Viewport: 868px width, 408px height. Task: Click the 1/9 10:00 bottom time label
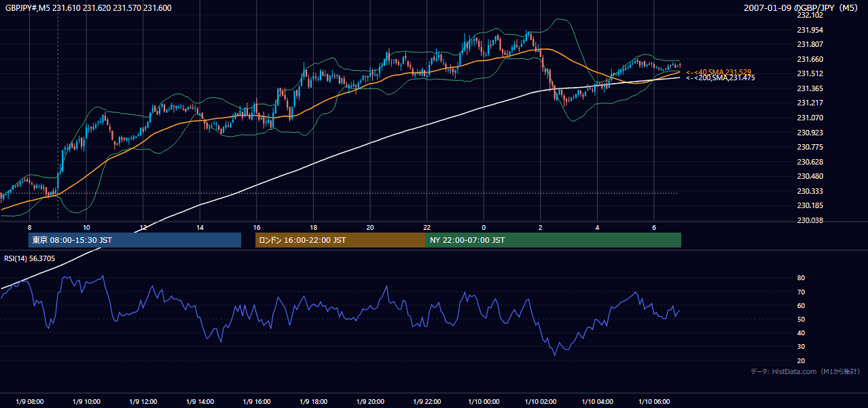click(86, 401)
